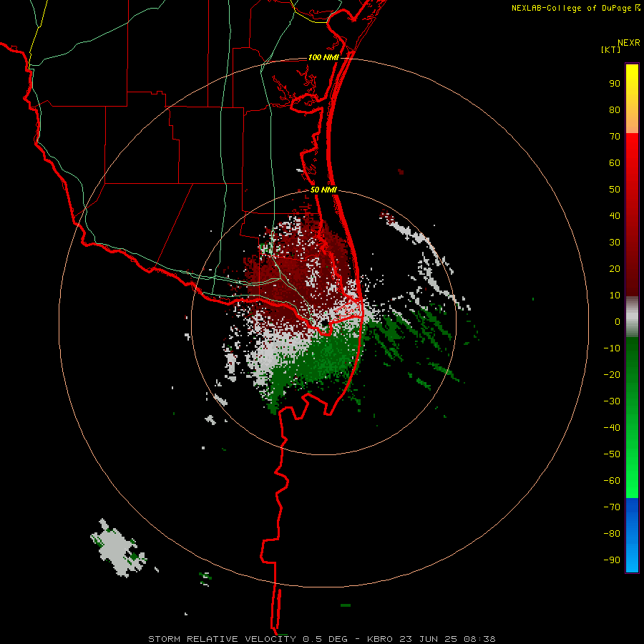
Task: Click the -50 value on velocity scale
Action: click(612, 454)
